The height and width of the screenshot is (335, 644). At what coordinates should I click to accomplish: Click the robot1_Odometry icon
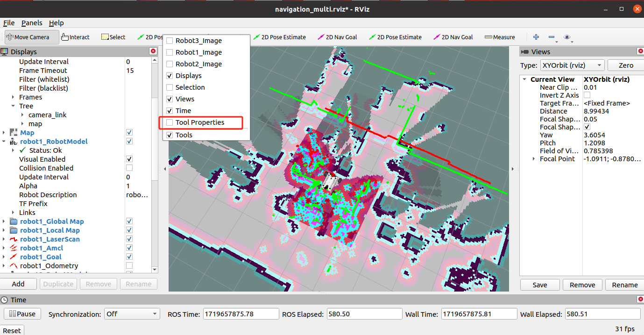point(13,266)
